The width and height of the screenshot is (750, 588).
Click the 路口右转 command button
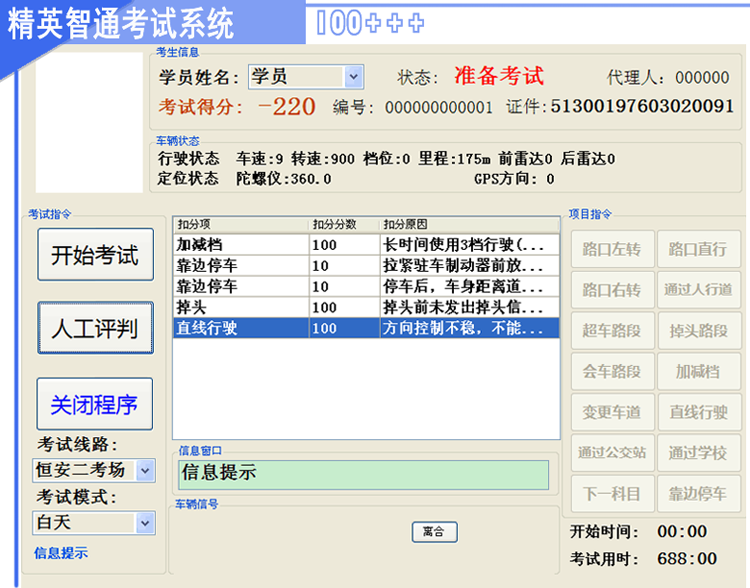pos(612,289)
